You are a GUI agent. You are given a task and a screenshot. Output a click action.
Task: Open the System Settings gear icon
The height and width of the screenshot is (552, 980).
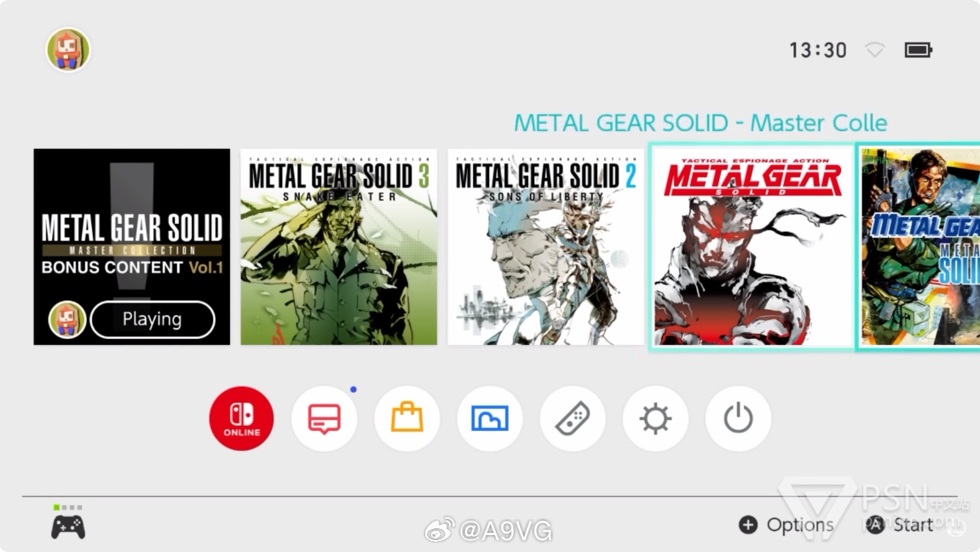pos(655,418)
